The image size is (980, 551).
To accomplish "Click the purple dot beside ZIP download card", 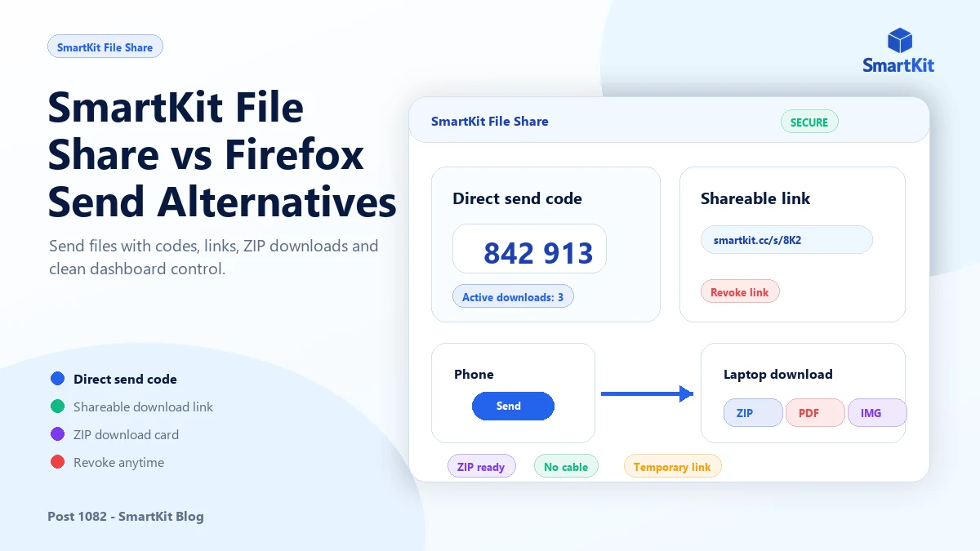I will coord(57,434).
